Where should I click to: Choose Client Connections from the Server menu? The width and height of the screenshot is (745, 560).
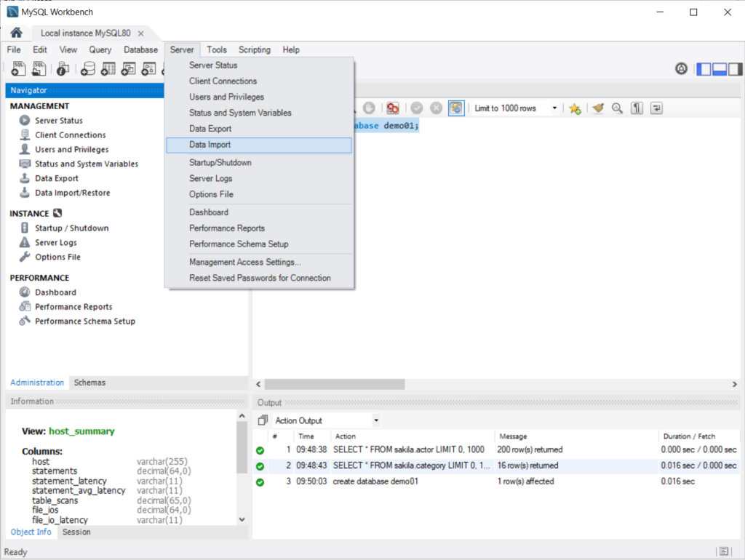(x=259, y=81)
